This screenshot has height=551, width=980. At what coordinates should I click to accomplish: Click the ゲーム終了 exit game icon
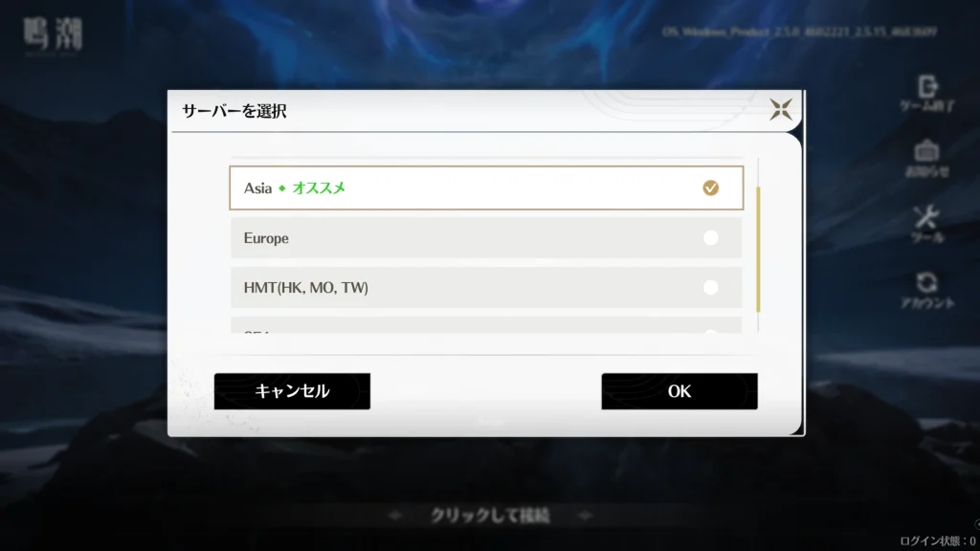tap(926, 87)
